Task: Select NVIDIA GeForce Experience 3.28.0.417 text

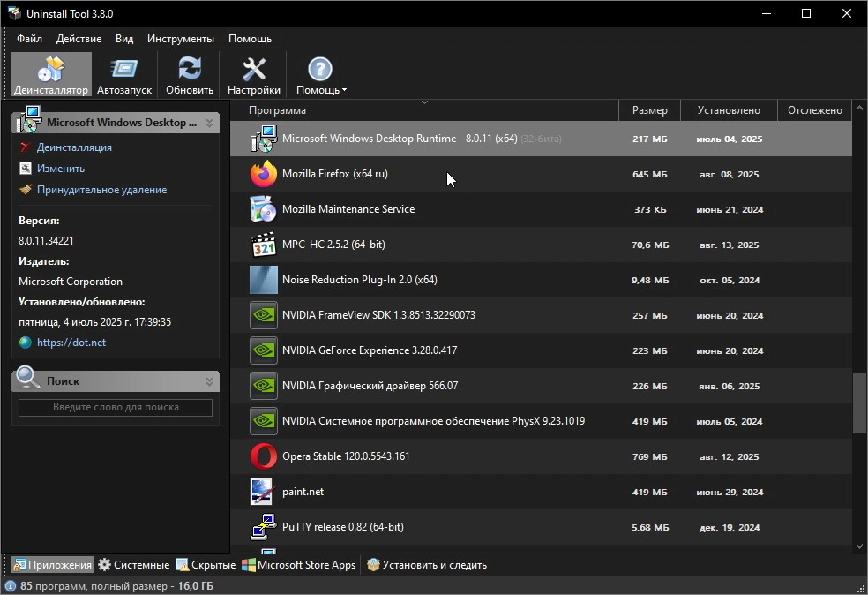Action: point(370,350)
